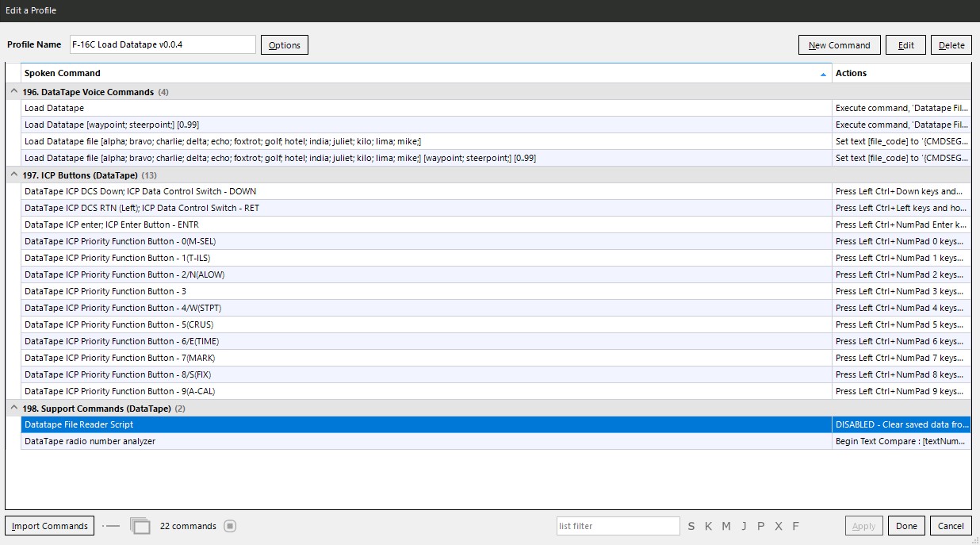Toggle the S filter letter icon
980x545 pixels.
tap(691, 526)
